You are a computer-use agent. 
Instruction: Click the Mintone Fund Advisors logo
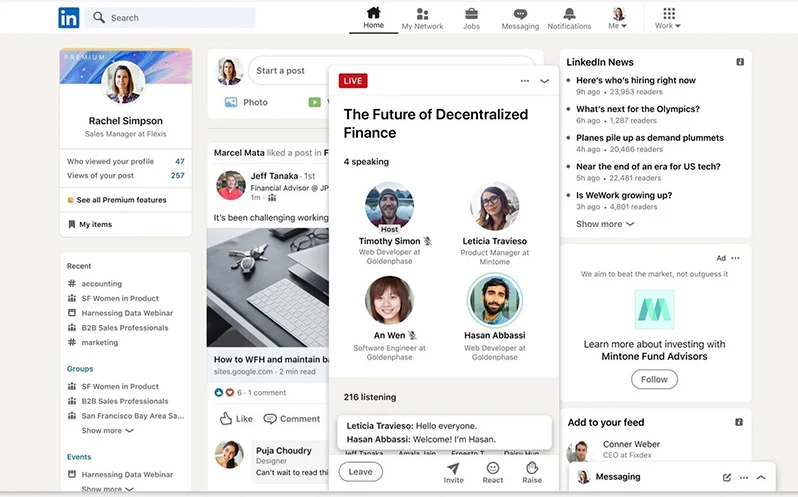point(654,310)
